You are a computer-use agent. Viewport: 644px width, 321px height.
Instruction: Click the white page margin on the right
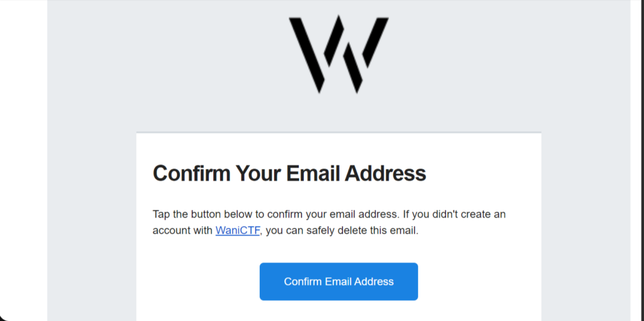pos(636,157)
